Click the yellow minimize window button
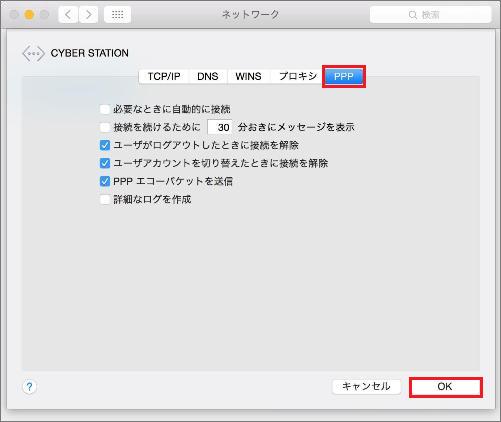This screenshot has width=501, height=422. click(29, 15)
